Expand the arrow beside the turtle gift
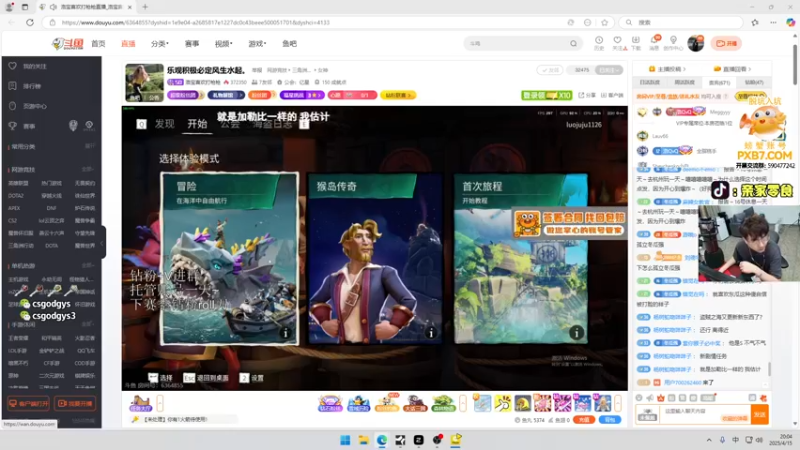 pyautogui.click(x=463, y=403)
